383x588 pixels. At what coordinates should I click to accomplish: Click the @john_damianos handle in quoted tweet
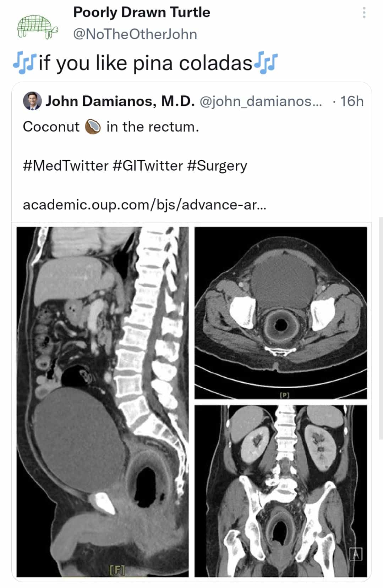tap(261, 101)
